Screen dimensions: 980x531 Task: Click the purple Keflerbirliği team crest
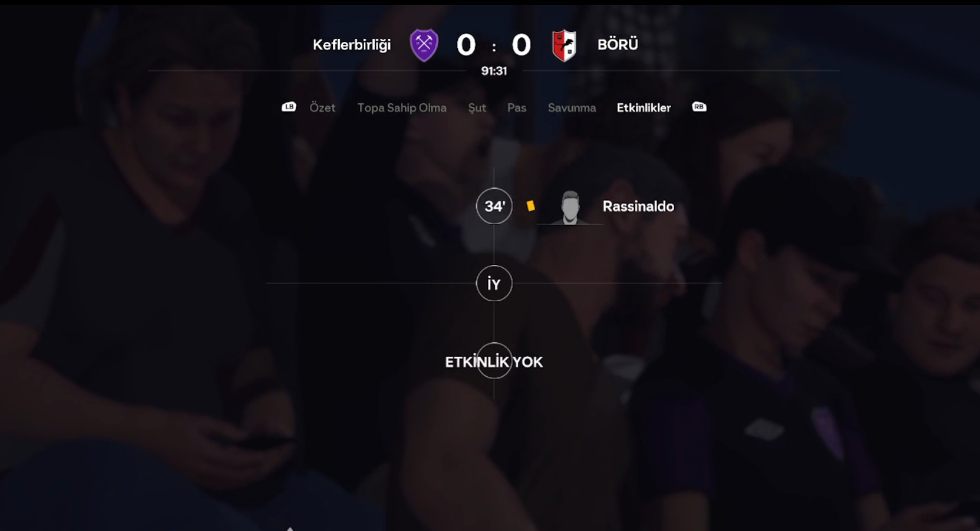pos(423,45)
